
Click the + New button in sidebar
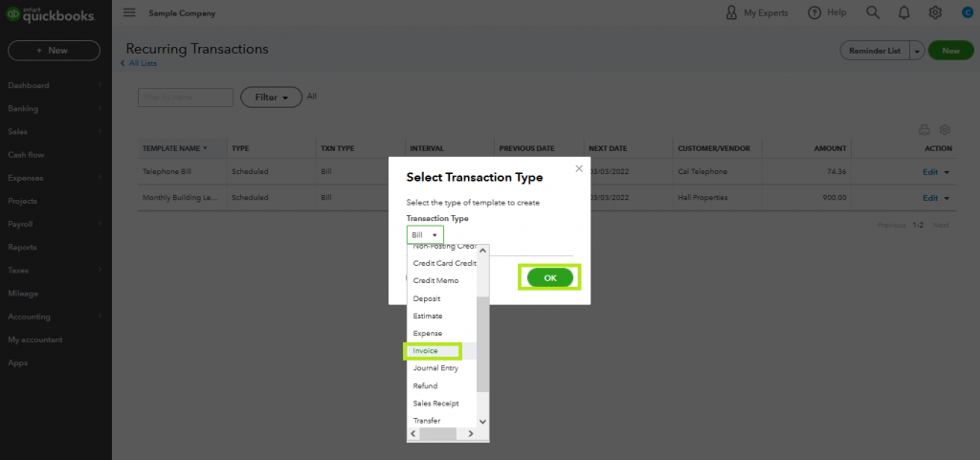(x=54, y=51)
